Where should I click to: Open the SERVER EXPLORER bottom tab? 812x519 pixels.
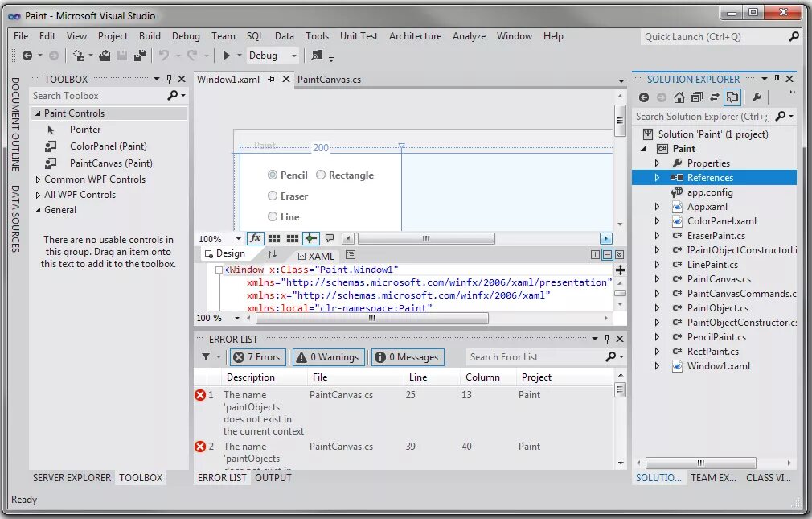tap(72, 477)
